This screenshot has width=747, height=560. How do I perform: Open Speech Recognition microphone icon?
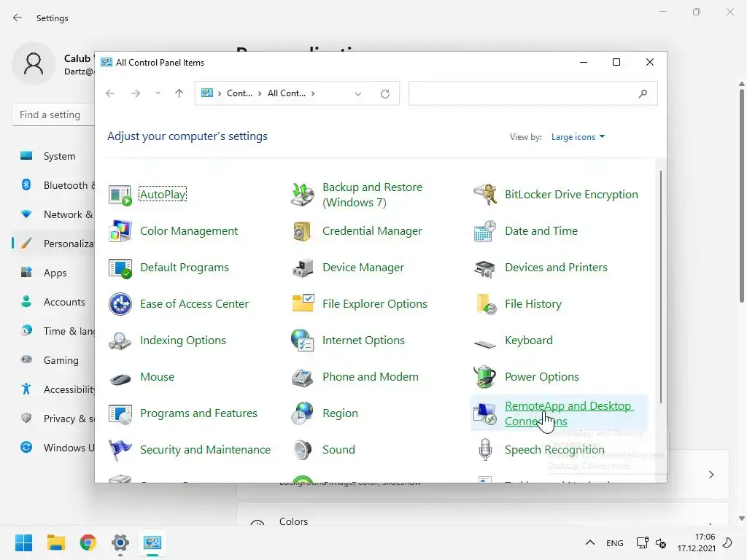pos(485,450)
